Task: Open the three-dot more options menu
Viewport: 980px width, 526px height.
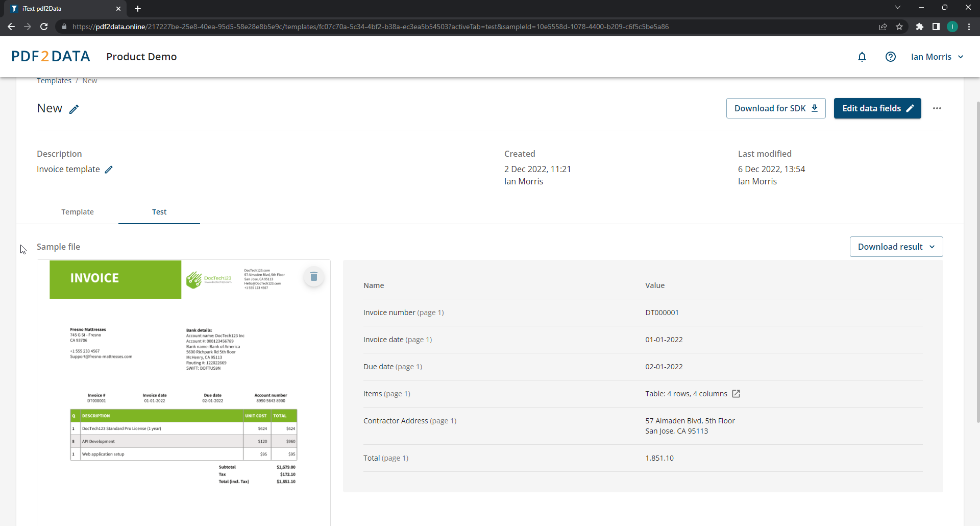Action: coord(937,108)
